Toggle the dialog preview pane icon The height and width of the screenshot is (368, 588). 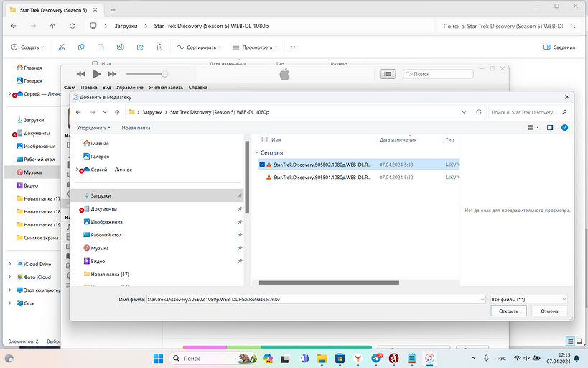[x=549, y=127]
